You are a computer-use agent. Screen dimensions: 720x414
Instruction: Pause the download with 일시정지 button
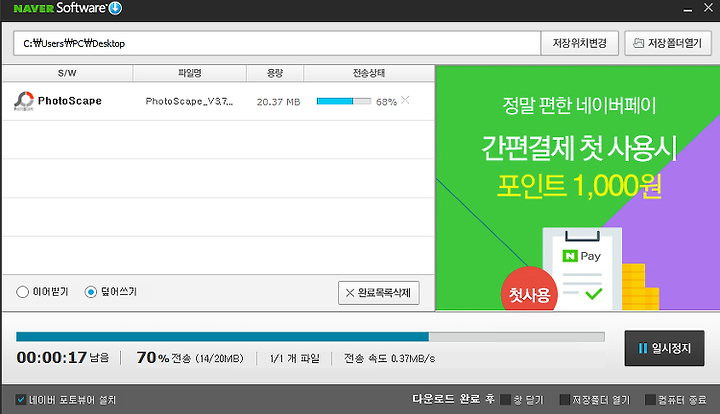(x=664, y=348)
